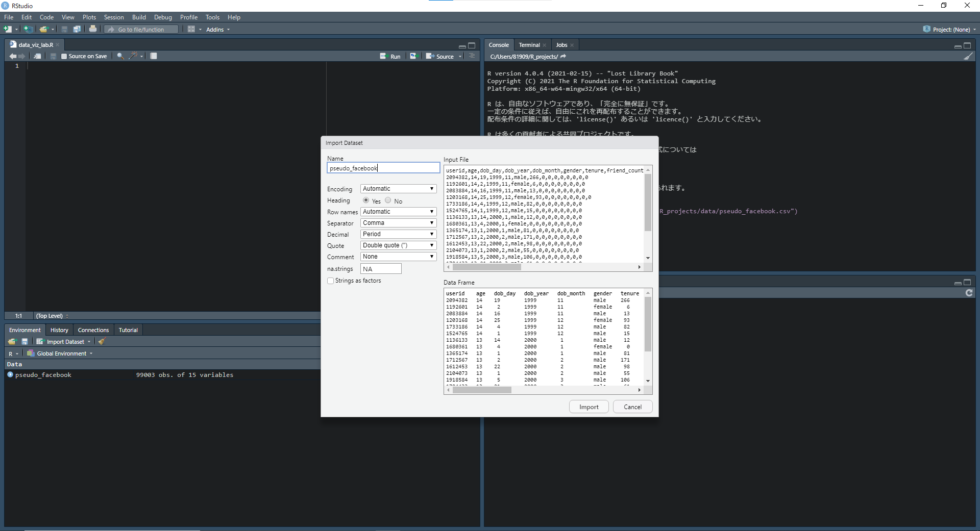Click the Find/Replace magnifier icon
980x531 pixels.
(120, 56)
